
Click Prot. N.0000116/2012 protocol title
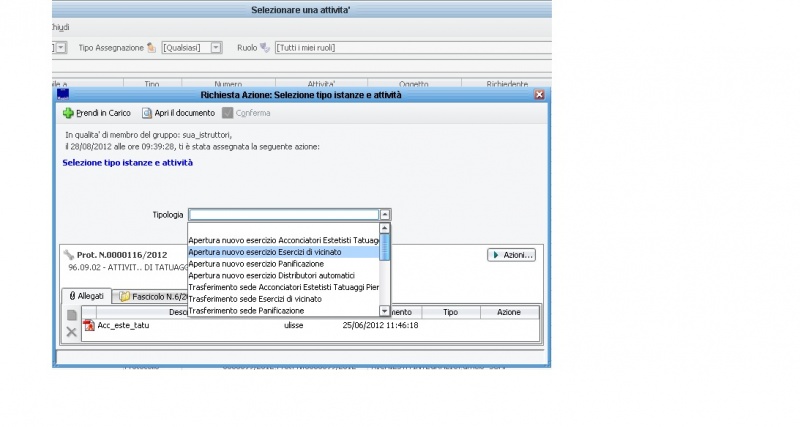122,255
